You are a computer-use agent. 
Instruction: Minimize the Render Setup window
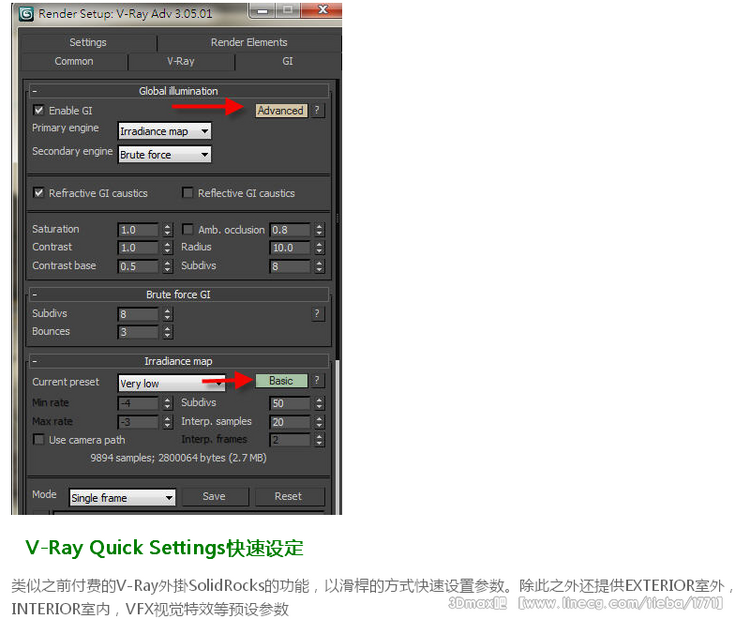click(262, 10)
